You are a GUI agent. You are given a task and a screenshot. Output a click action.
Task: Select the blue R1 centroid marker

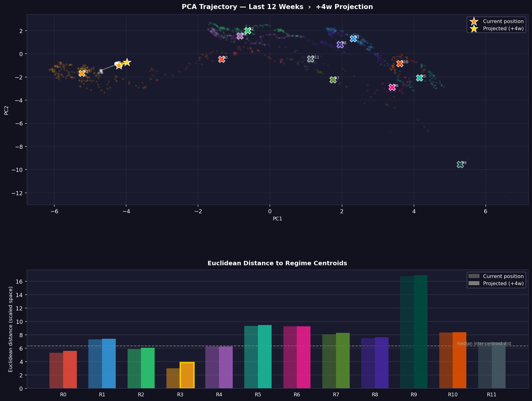(353, 39)
